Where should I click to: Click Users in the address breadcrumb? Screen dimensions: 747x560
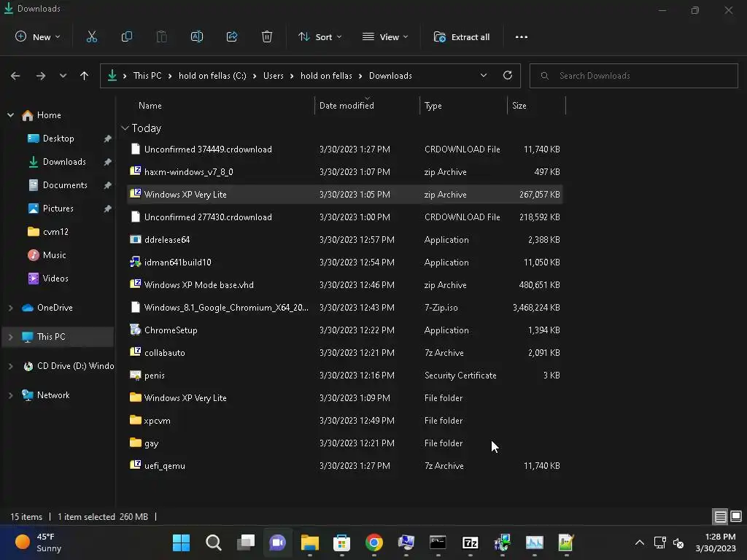coord(274,76)
